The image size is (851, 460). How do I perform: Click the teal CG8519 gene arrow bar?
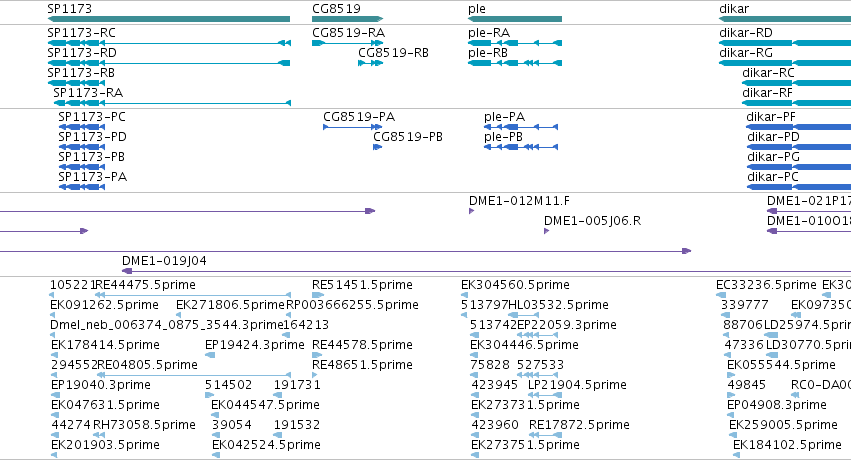pos(347,19)
